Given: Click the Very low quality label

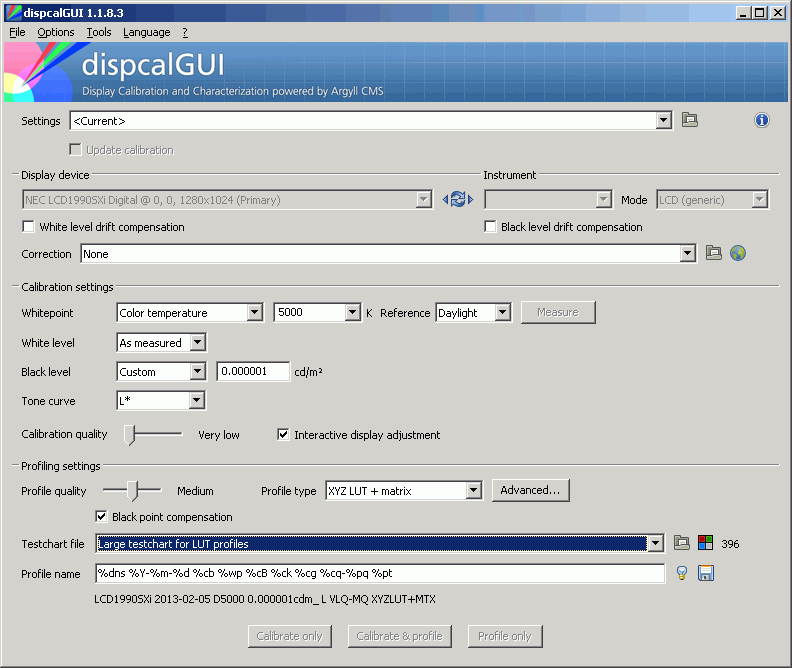Looking at the screenshot, I should (x=219, y=435).
